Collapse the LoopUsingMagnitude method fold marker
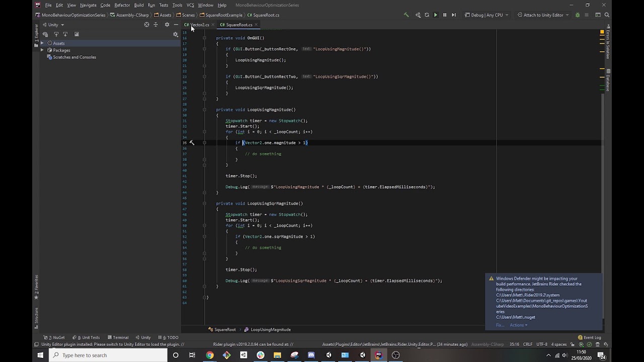The image size is (644, 362). point(204,110)
